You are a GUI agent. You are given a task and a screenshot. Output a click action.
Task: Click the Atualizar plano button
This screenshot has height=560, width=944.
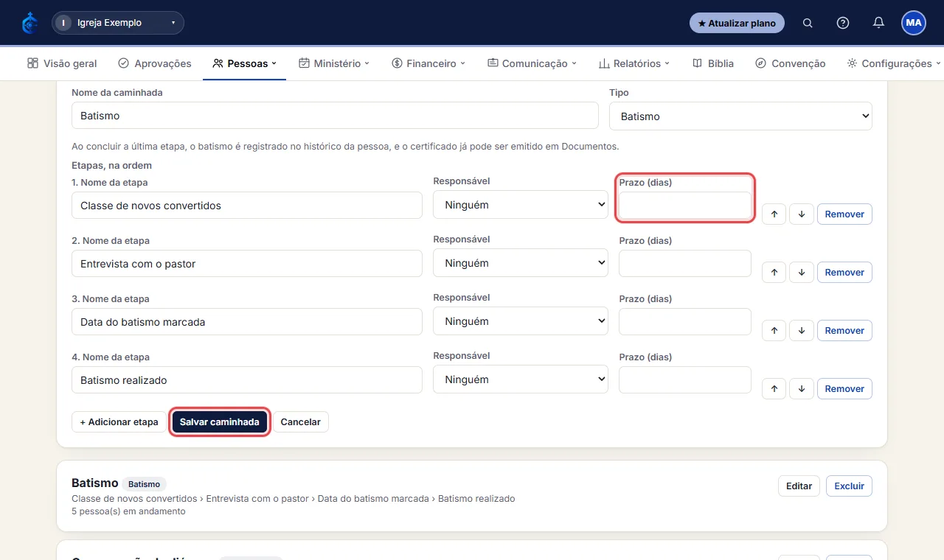(x=737, y=23)
